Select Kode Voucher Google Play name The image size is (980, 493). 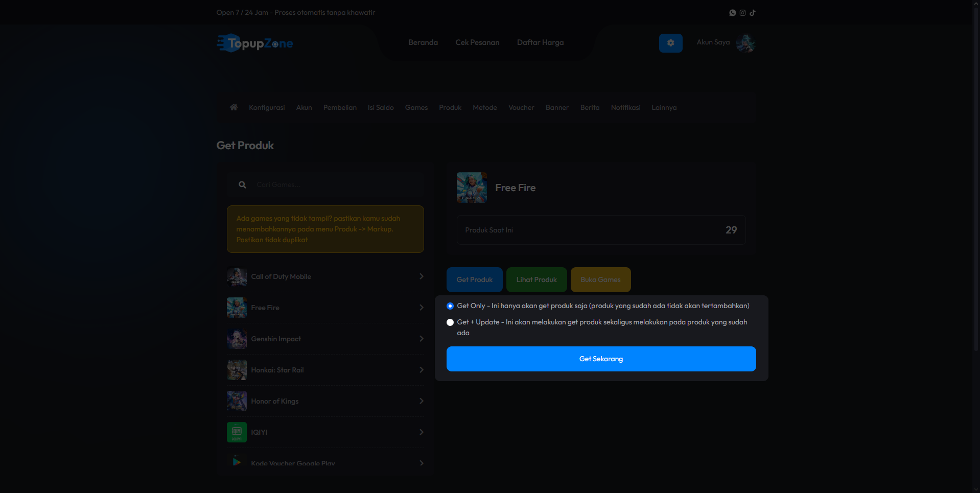pyautogui.click(x=293, y=463)
